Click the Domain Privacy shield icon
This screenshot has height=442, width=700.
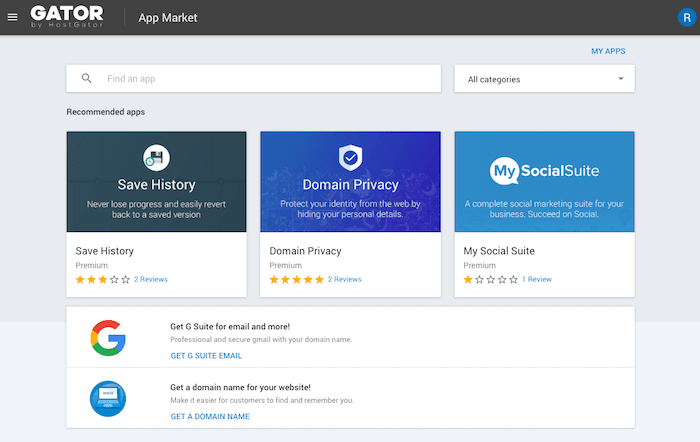click(350, 158)
